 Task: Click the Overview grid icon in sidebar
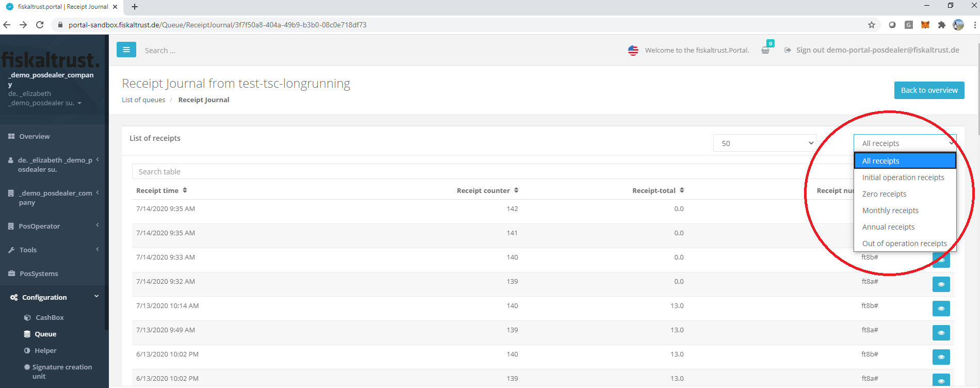point(11,136)
